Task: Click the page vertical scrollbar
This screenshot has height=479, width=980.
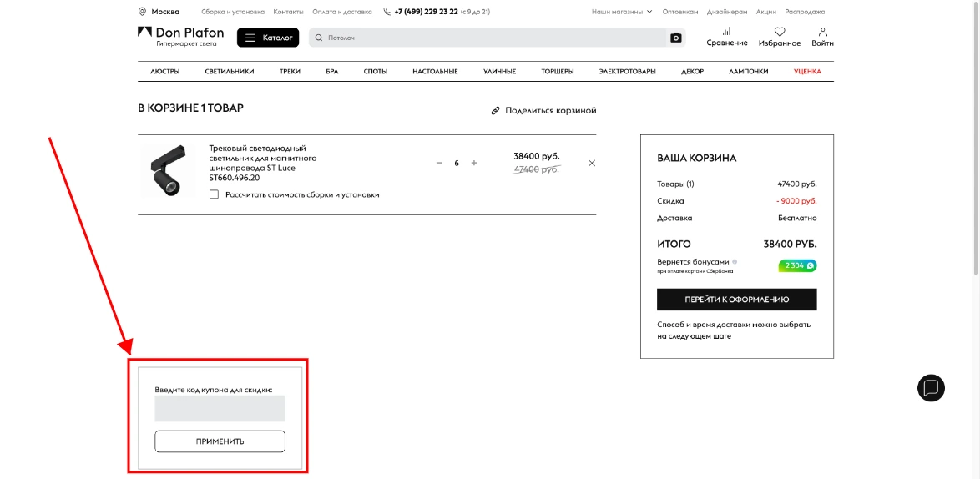Action: pyautogui.click(x=977, y=138)
